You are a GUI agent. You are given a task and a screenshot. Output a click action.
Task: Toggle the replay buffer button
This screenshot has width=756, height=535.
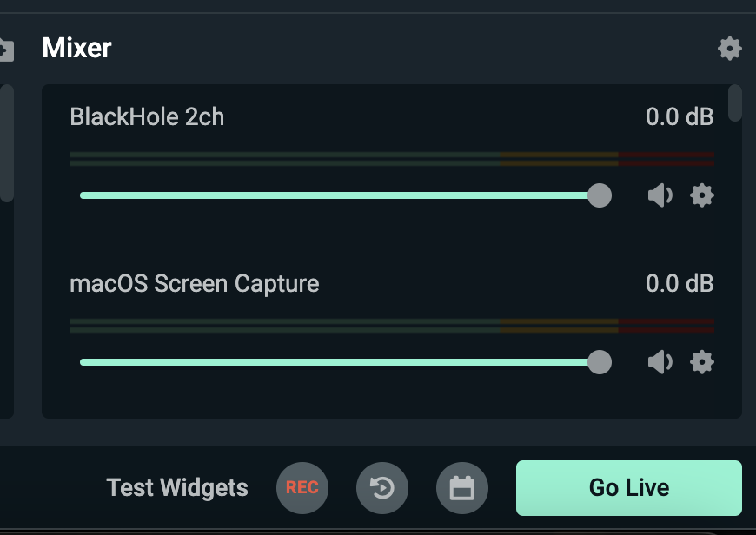[382, 488]
